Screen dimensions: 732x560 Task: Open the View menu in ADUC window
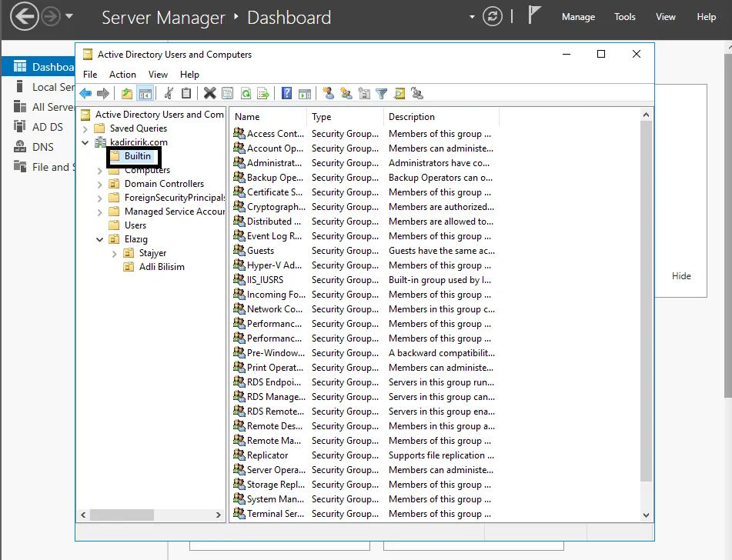click(x=158, y=74)
